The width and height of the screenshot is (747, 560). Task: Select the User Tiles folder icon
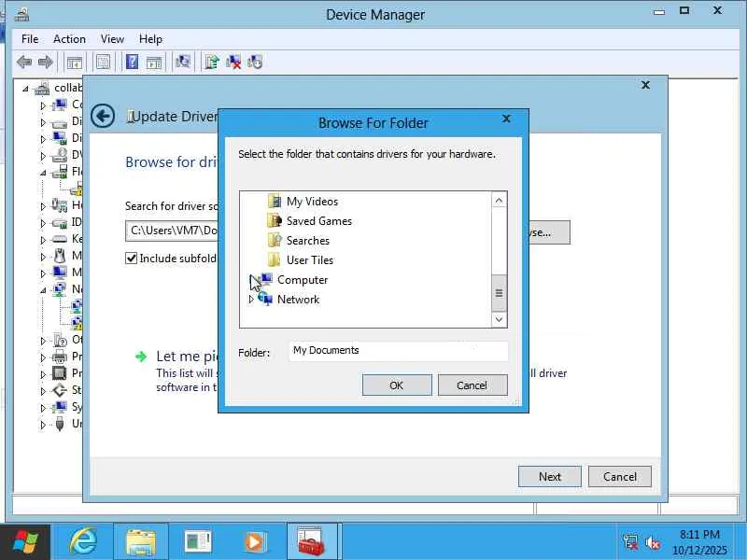[275, 259]
